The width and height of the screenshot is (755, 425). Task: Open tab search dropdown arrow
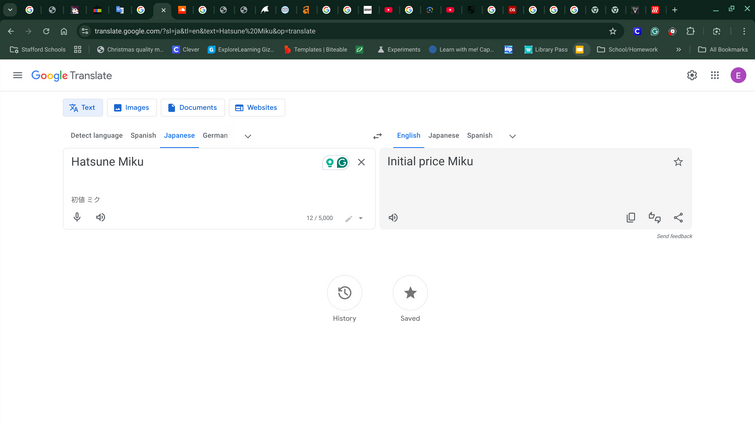pyautogui.click(x=10, y=10)
